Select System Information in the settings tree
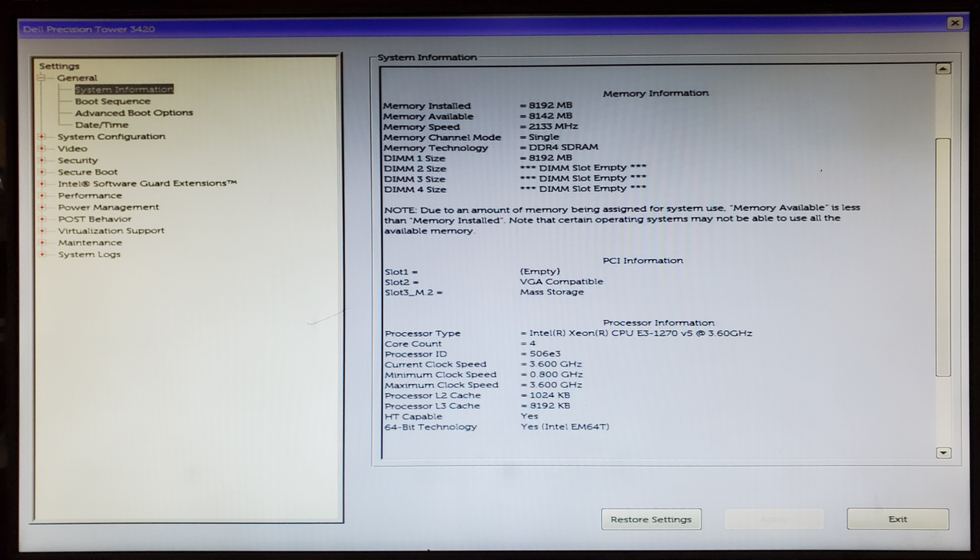The image size is (980, 560). (124, 90)
